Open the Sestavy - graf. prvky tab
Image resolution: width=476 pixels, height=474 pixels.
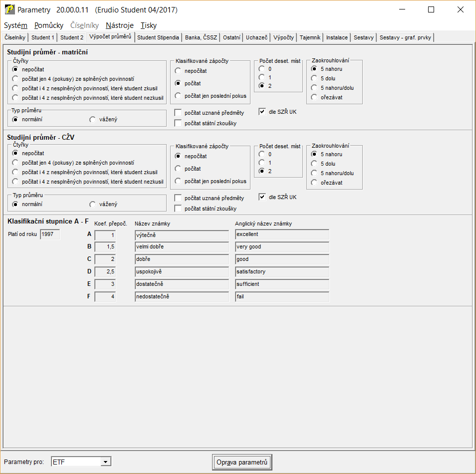405,37
